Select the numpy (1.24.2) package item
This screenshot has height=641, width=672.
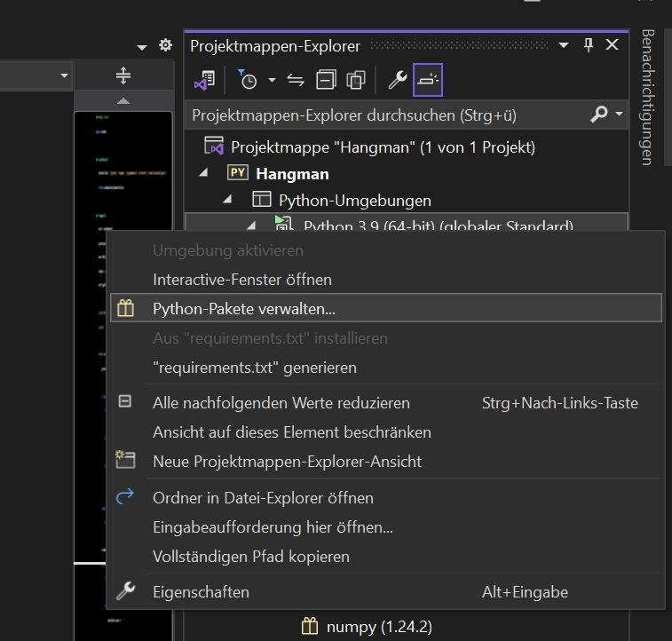378,627
